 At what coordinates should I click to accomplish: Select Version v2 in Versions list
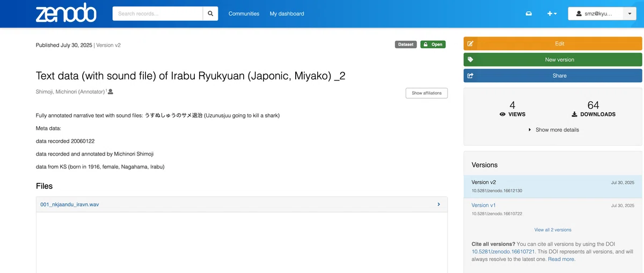pos(553,186)
